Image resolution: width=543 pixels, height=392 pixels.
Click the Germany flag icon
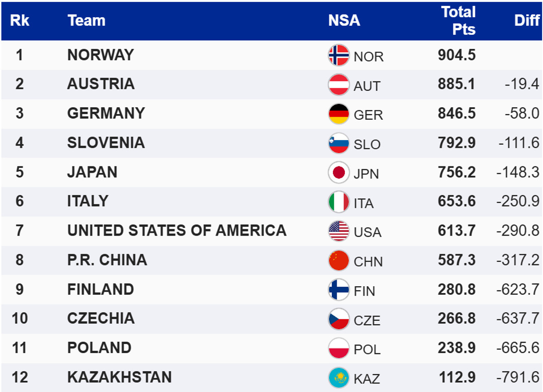338,114
